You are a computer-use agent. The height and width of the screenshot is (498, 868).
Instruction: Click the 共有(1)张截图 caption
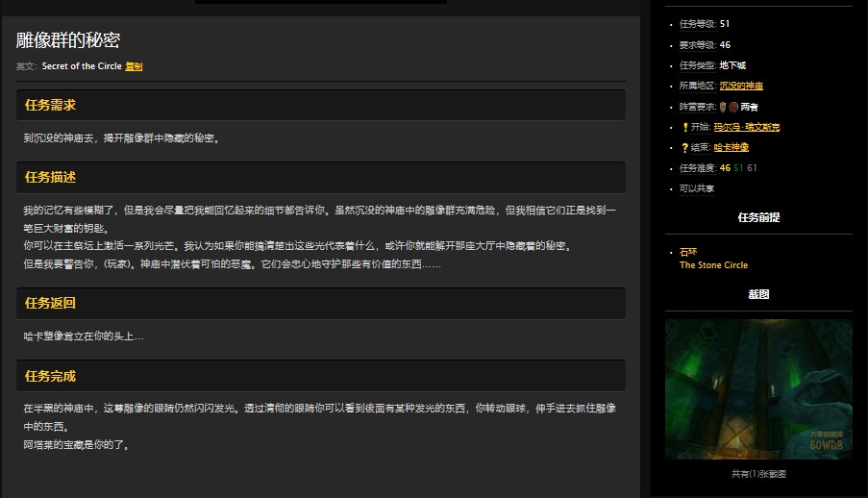758,474
